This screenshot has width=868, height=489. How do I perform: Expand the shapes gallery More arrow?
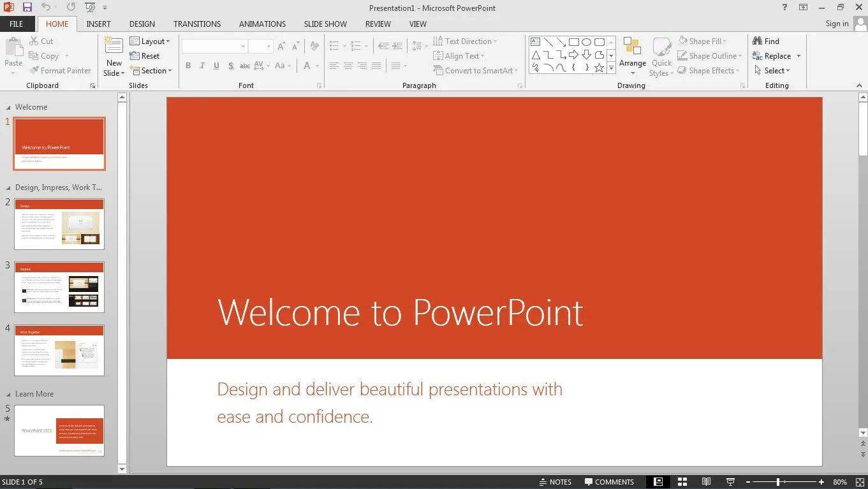pos(611,68)
